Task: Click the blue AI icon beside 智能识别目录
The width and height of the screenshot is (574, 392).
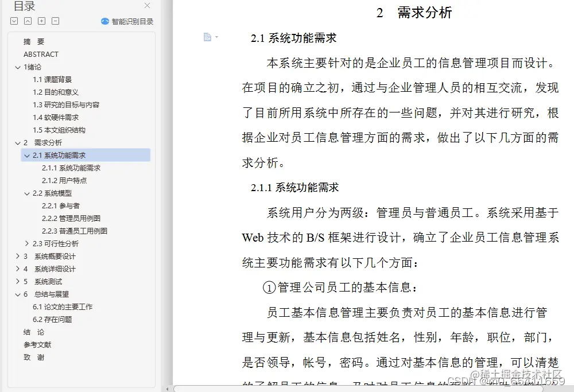Action: [106, 21]
